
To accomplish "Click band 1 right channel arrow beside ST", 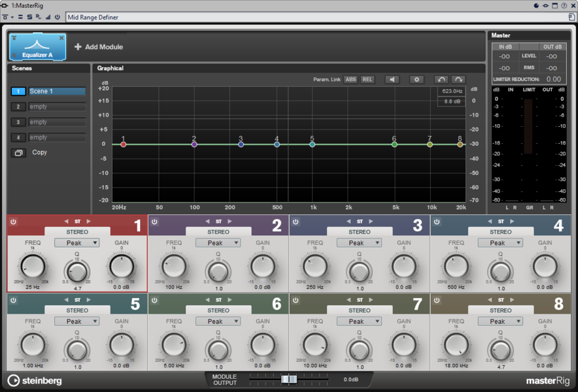I will 88,221.
